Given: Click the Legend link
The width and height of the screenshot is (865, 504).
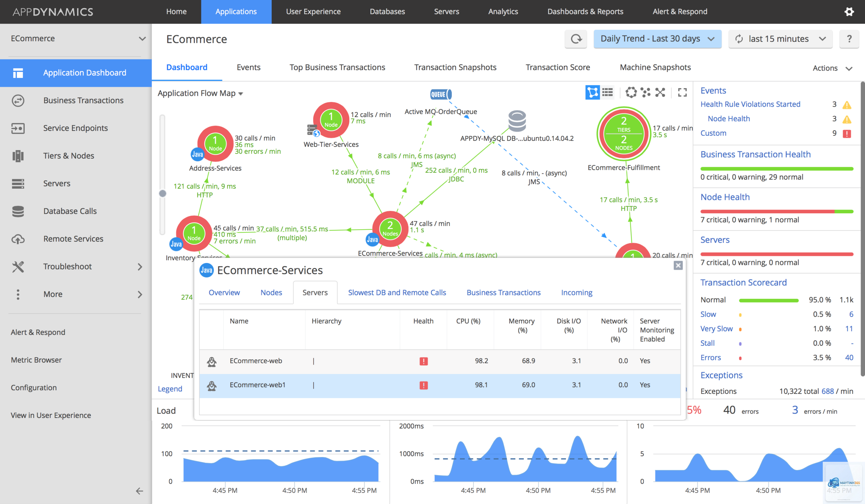Looking at the screenshot, I should [x=170, y=389].
